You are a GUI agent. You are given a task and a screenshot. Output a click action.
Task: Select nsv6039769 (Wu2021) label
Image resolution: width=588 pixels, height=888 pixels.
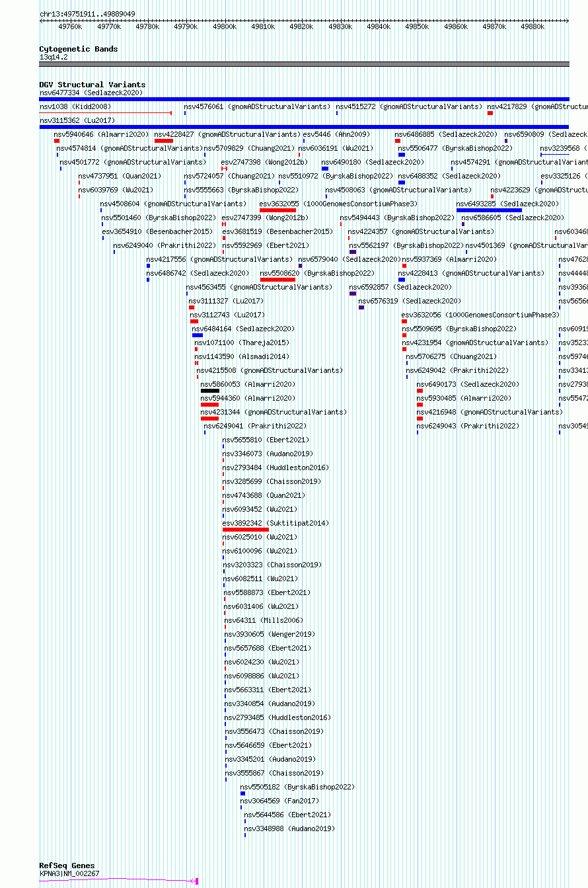point(116,190)
